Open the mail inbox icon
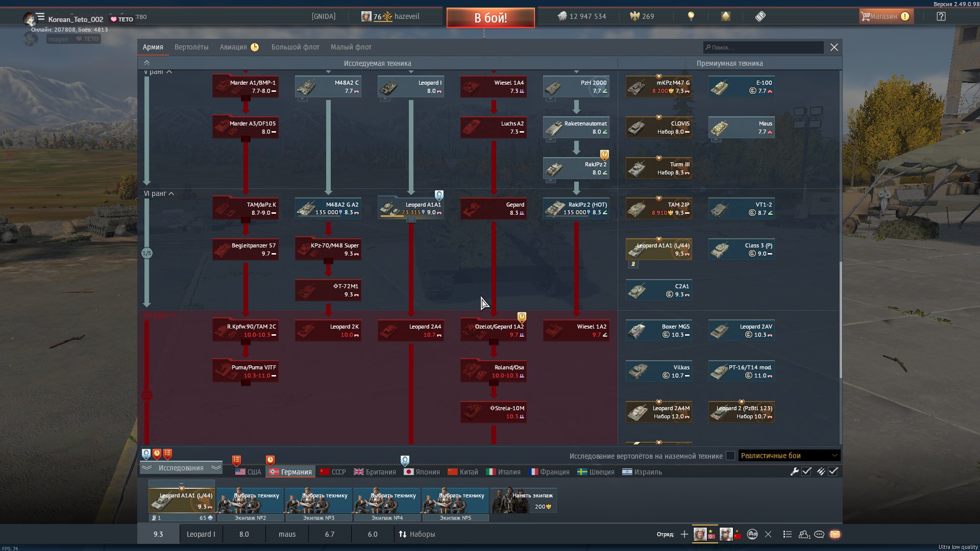The width and height of the screenshot is (980, 551). point(835,534)
